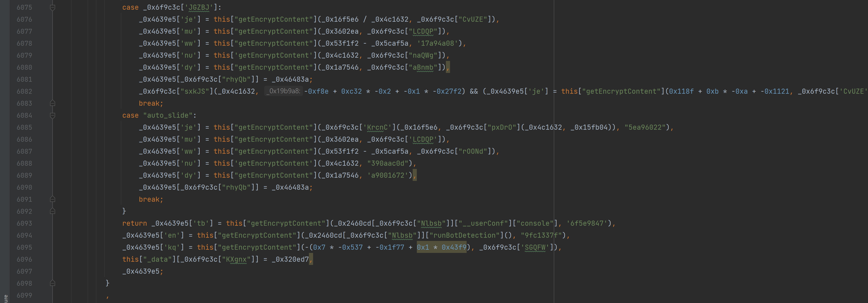Image resolution: width=868 pixels, height=303 pixels.
Task: Click the "pxDrO" property key
Action: pyautogui.click(x=502, y=127)
